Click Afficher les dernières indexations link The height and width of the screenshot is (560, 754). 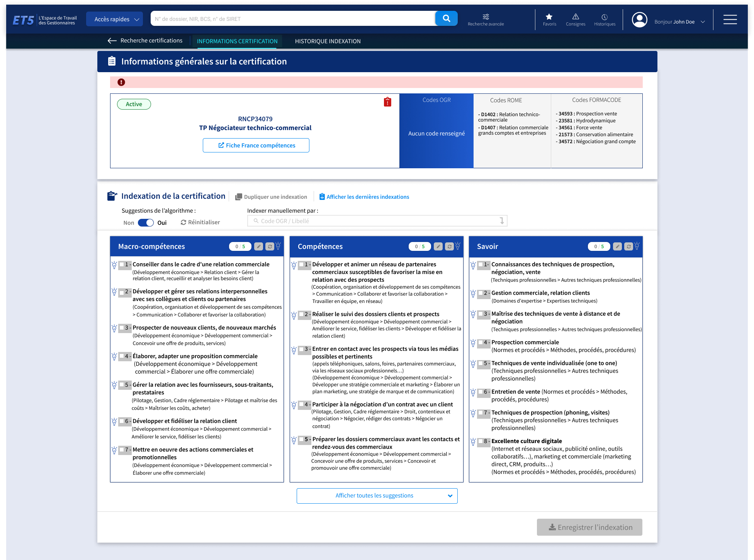(367, 197)
